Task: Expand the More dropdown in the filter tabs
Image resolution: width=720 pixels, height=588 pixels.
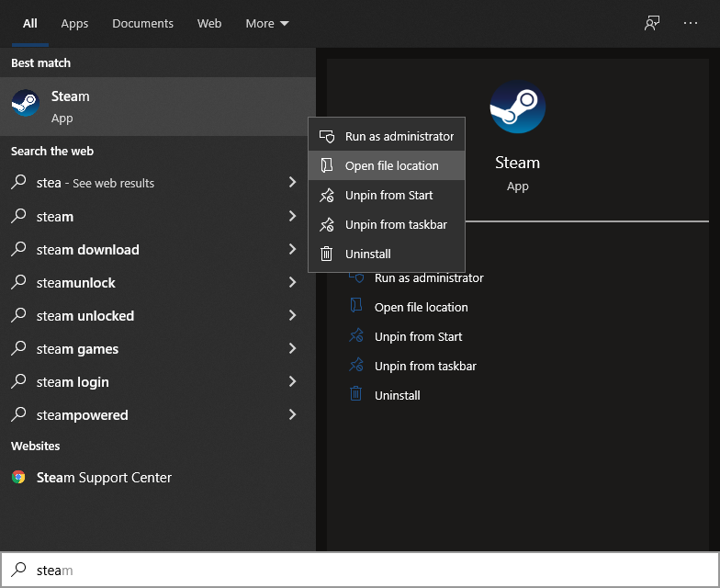Action: [x=267, y=24]
